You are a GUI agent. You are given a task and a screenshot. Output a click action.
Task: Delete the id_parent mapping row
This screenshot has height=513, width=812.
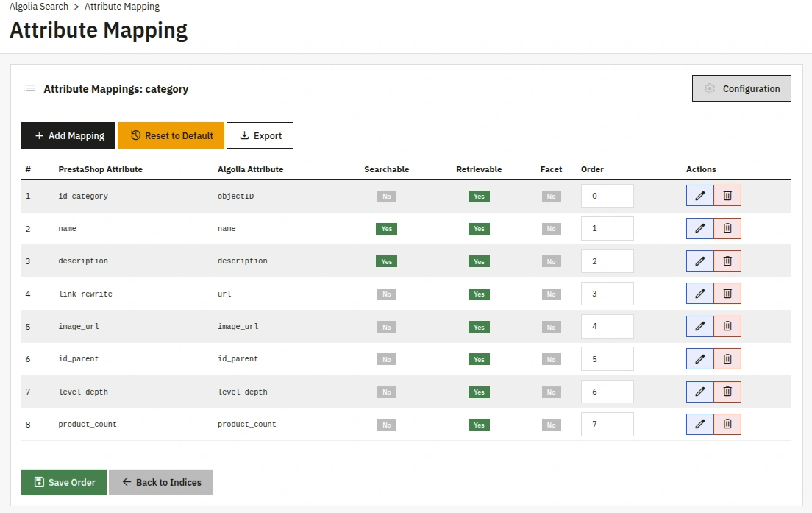click(727, 359)
